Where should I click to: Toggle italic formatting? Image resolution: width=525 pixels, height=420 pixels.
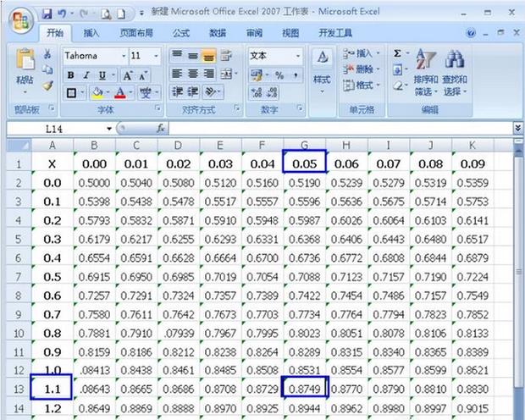coord(86,75)
